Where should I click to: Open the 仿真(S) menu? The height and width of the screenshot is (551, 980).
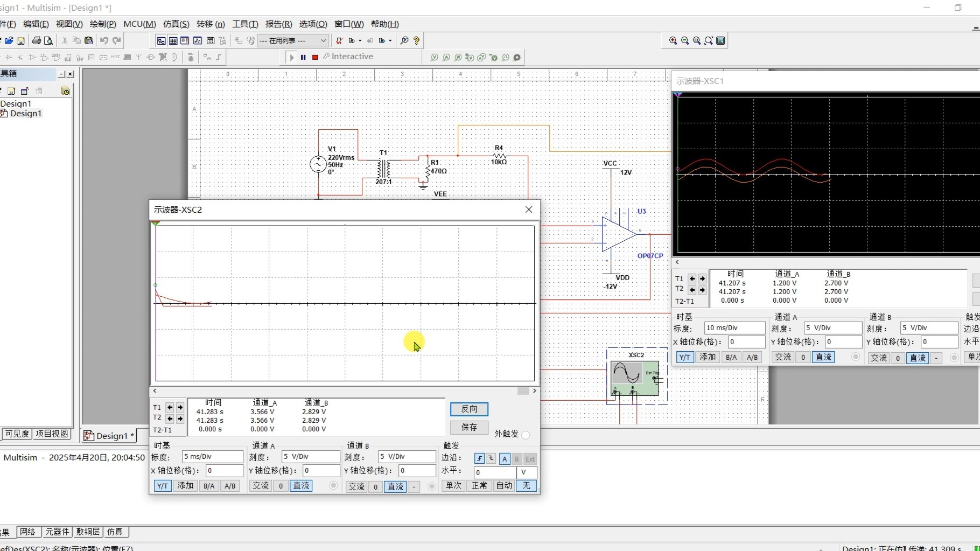click(176, 24)
